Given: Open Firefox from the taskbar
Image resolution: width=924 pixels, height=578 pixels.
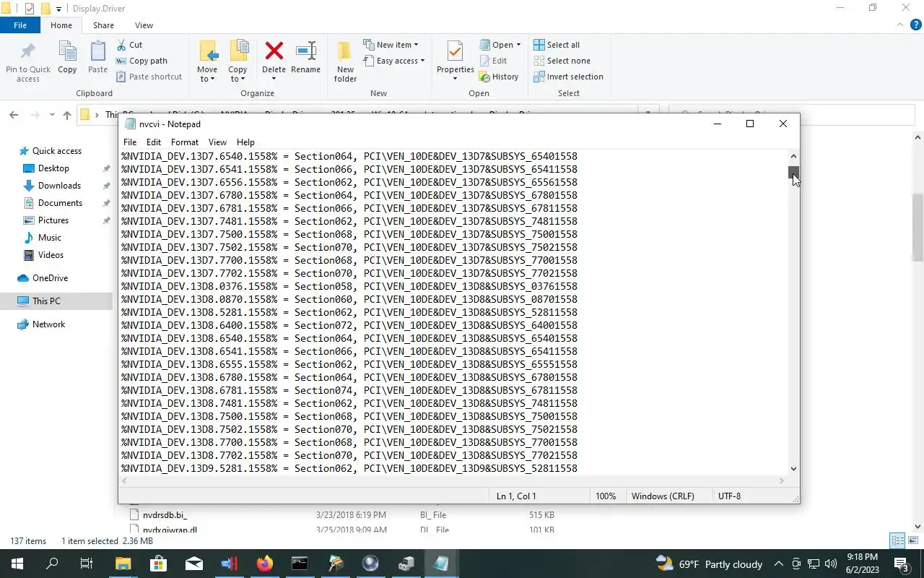Looking at the screenshot, I should [264, 564].
